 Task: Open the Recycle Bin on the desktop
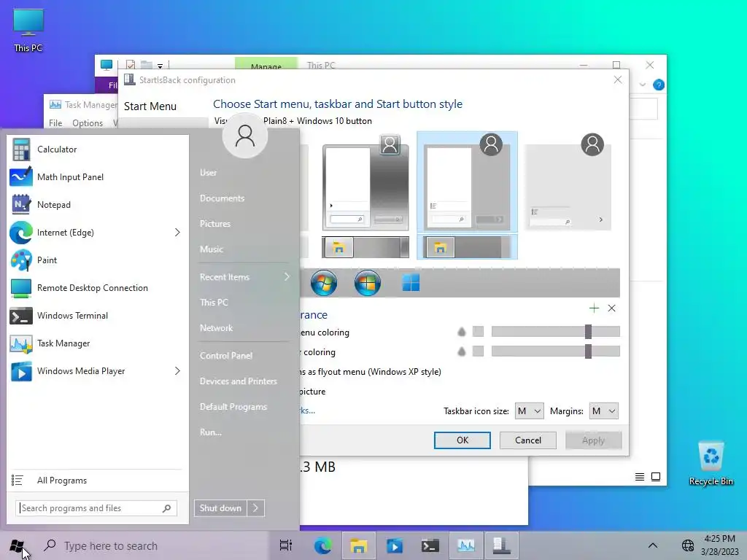coord(711,463)
